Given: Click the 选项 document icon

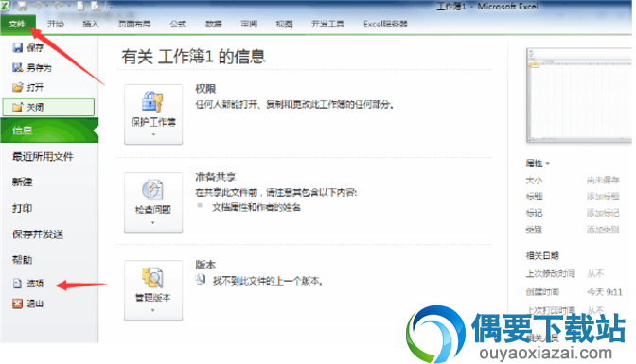Looking at the screenshot, I should pos(17,284).
